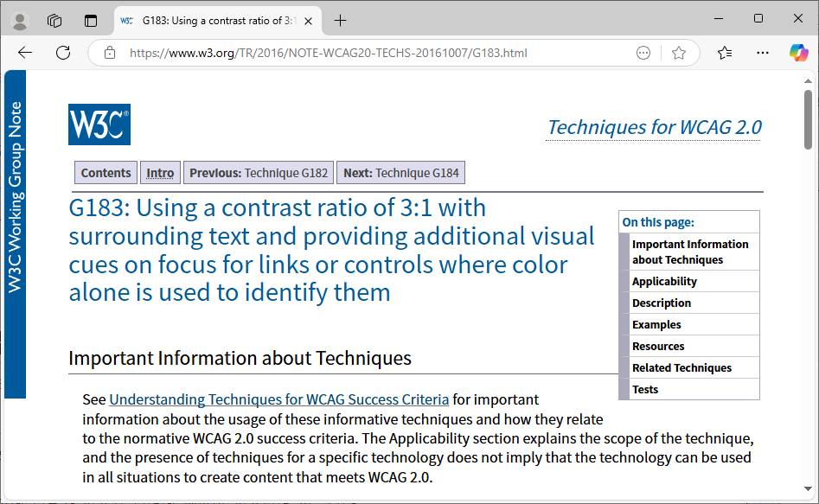Jump to Important Information about Techniques
This screenshot has width=819, height=504.
click(690, 252)
